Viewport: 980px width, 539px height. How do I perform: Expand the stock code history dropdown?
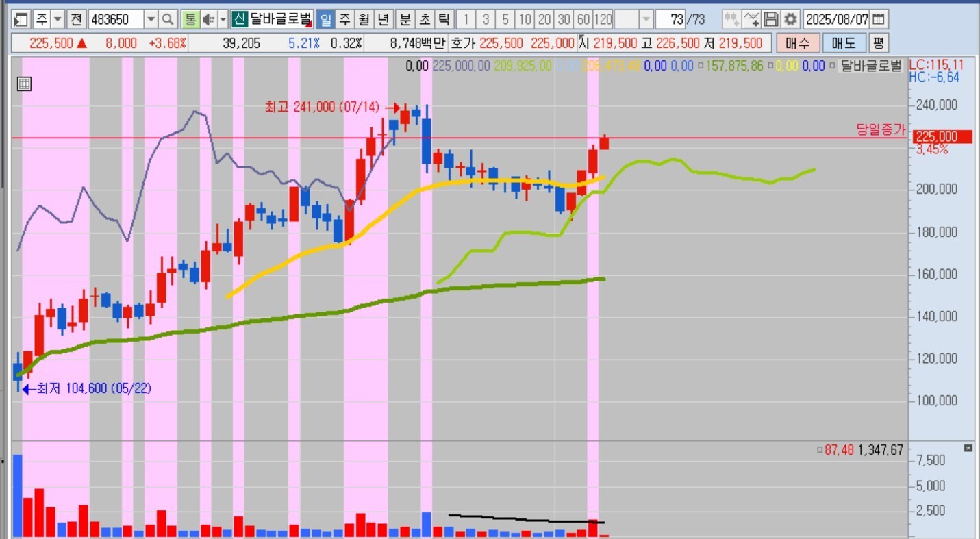coord(151,18)
